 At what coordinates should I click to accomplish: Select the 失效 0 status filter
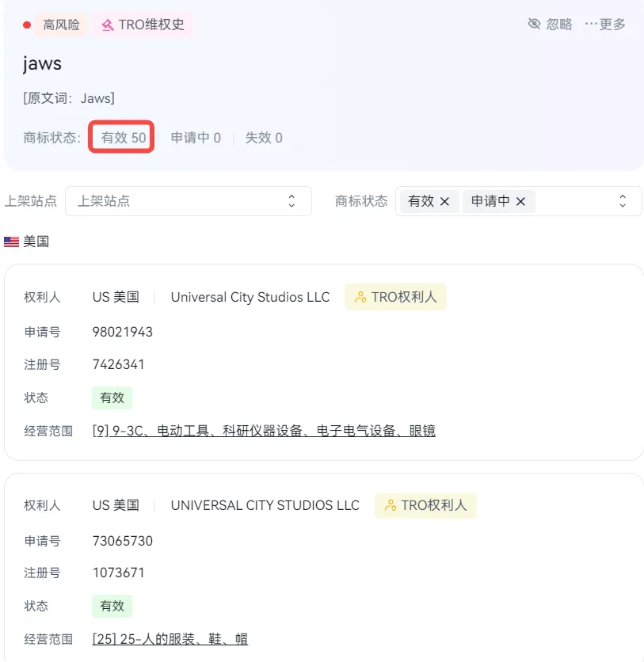[x=264, y=138]
